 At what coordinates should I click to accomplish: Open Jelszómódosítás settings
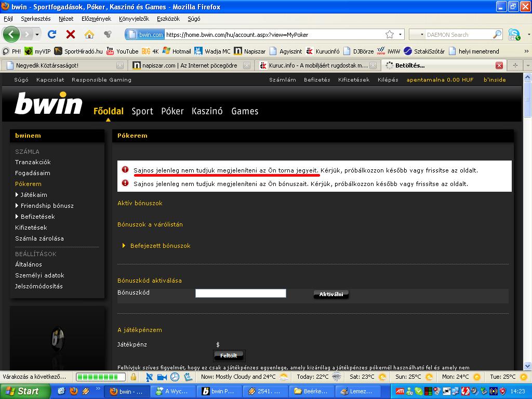pos(38,286)
